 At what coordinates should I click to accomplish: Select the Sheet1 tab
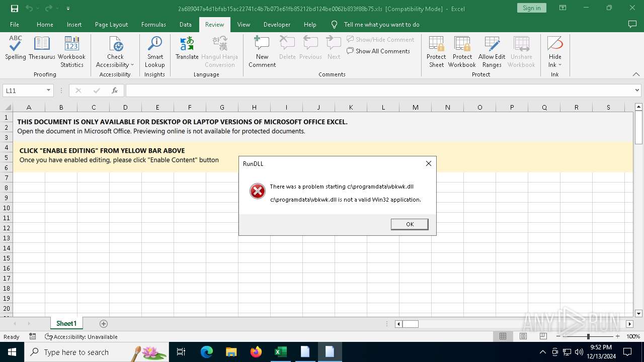coord(66,323)
